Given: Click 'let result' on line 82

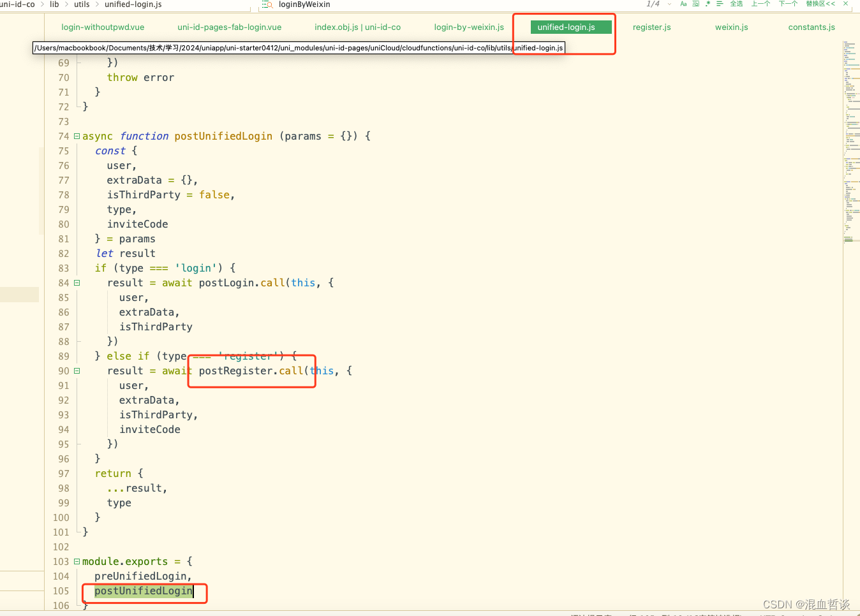Looking at the screenshot, I should 125,253.
